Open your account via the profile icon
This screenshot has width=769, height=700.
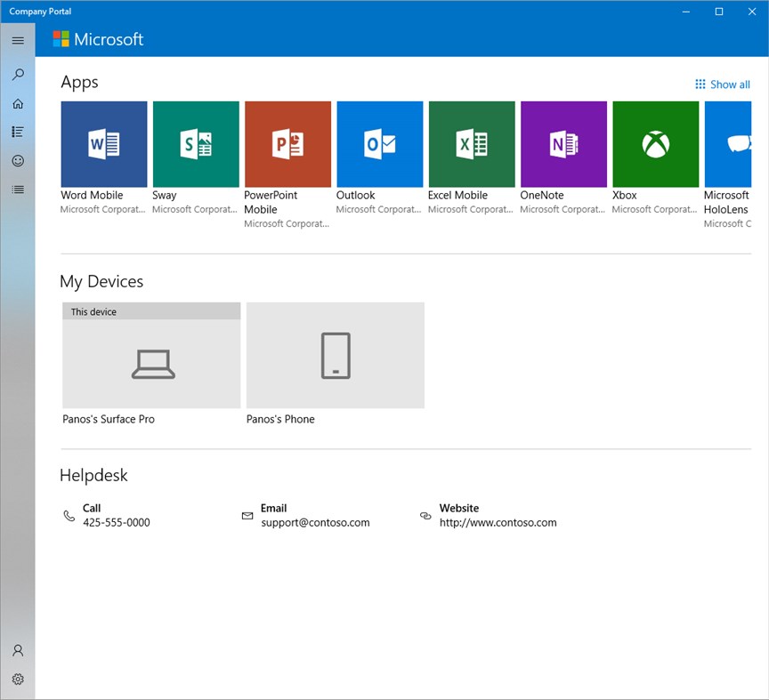coord(18,650)
